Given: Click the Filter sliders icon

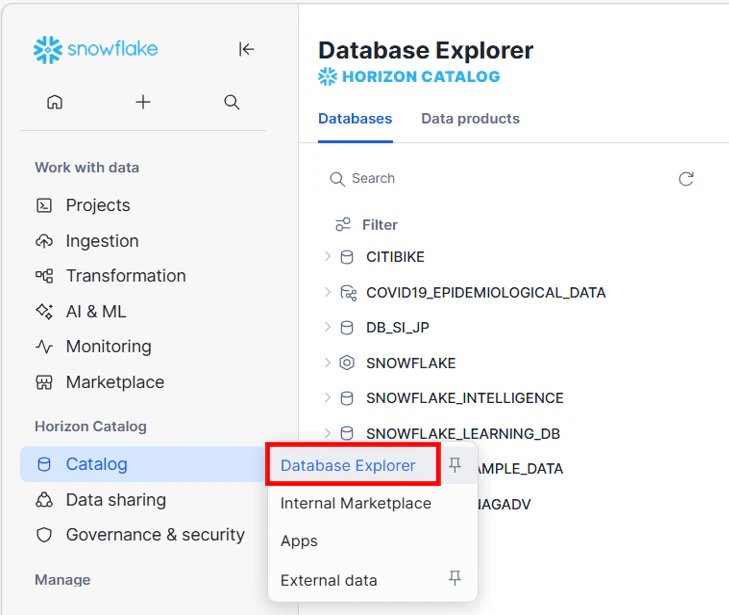Looking at the screenshot, I should coord(343,225).
